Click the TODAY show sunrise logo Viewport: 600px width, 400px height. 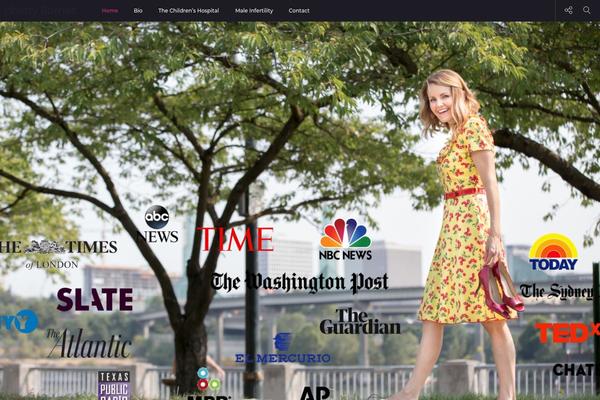(x=553, y=252)
